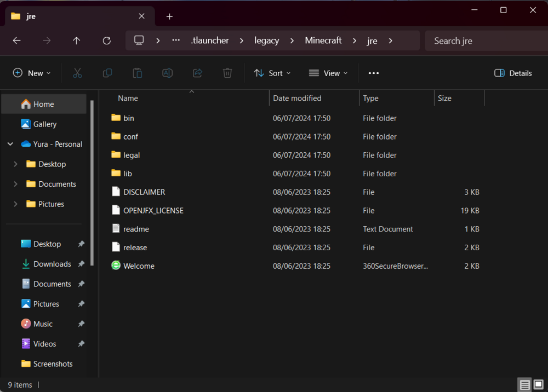Select the readme text document

point(130,229)
